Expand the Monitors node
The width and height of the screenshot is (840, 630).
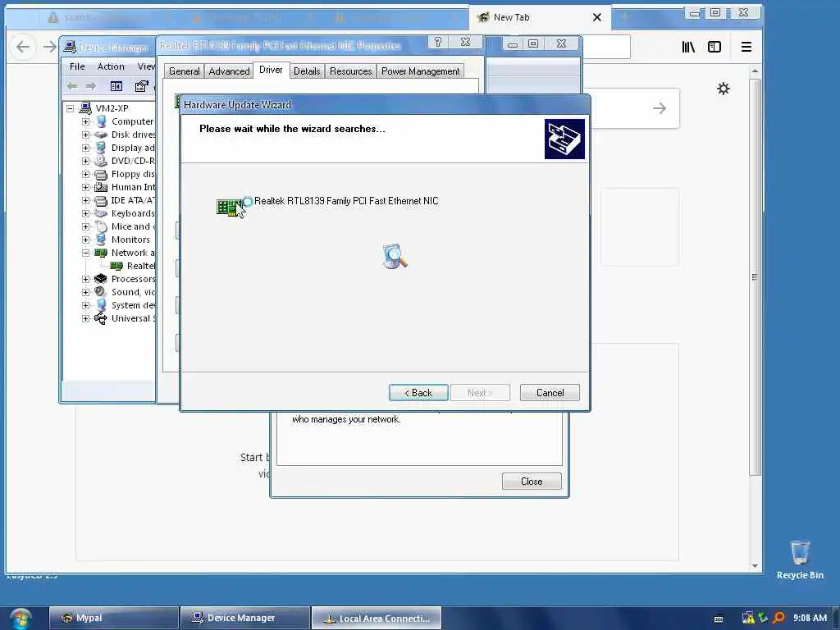point(85,240)
